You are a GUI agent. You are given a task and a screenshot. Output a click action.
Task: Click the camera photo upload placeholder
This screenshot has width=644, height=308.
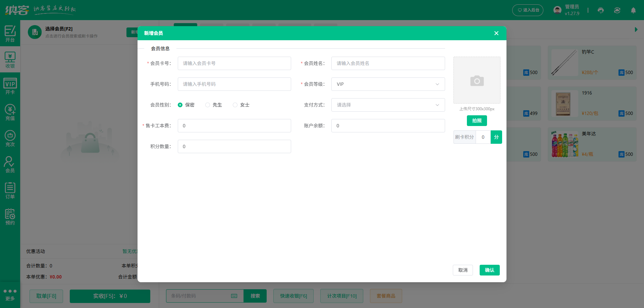[477, 80]
